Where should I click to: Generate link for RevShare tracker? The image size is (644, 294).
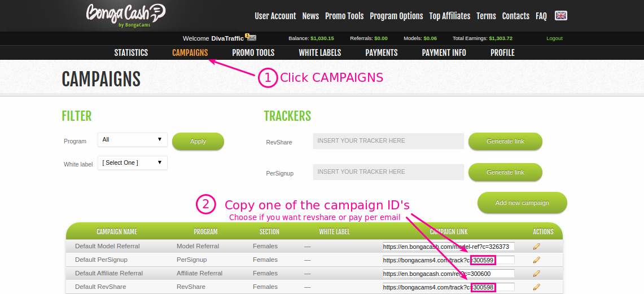pyautogui.click(x=505, y=141)
